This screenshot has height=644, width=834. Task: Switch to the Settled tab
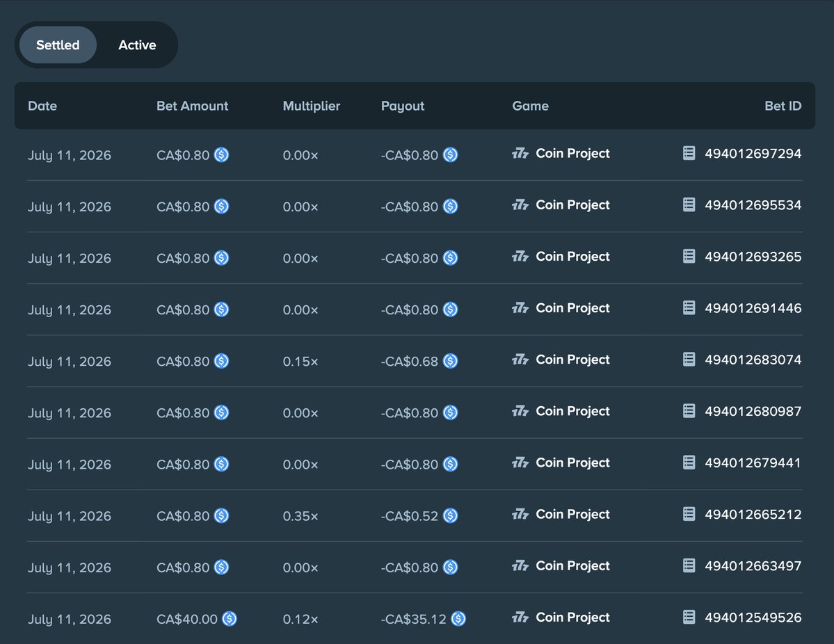pyautogui.click(x=58, y=45)
